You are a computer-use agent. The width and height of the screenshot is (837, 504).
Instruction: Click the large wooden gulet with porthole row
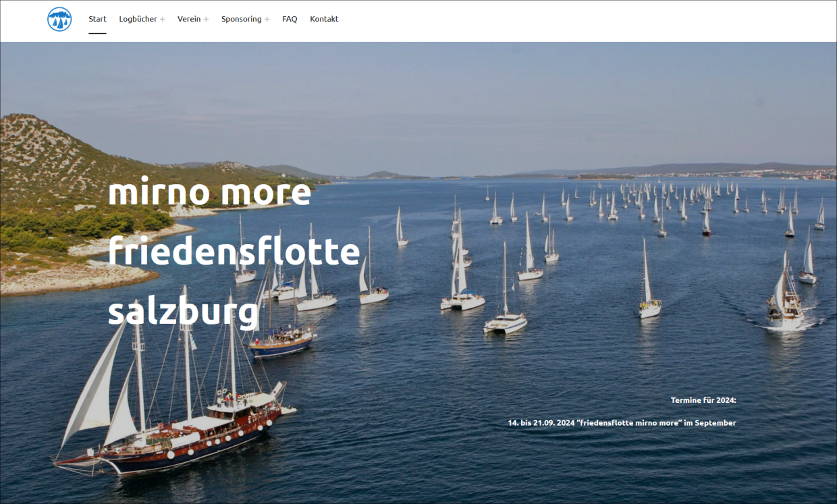tap(175, 405)
